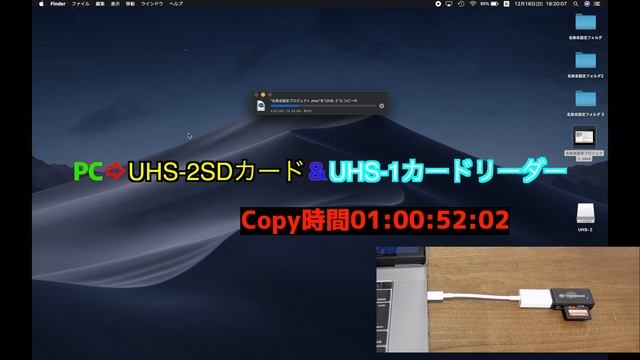Open the Apple menu
The height and width of the screenshot is (360, 640).
pos(41,4)
